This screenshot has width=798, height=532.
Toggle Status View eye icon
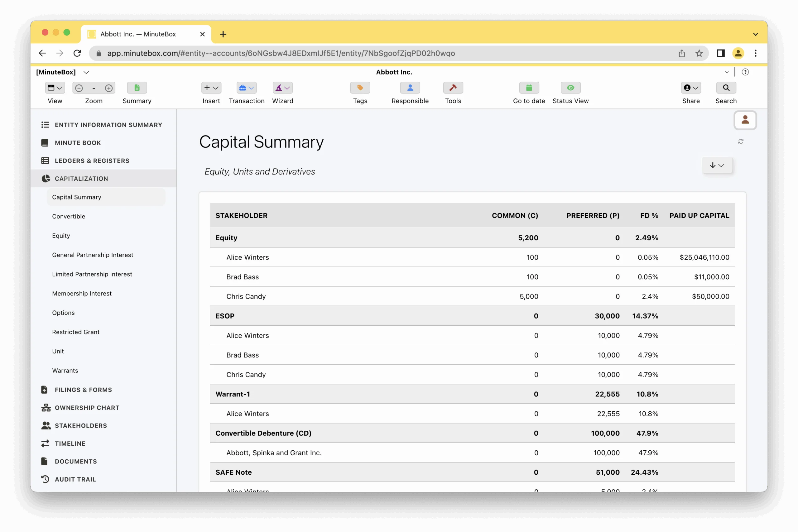[570, 88]
